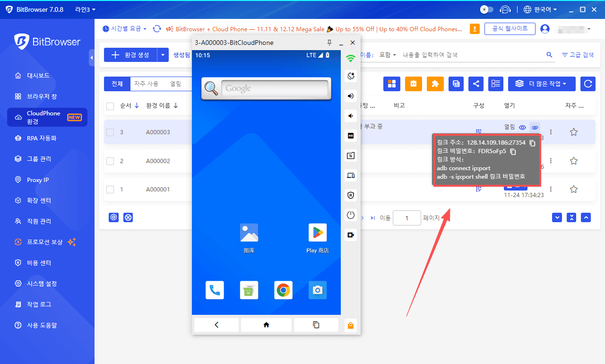Image resolution: width=605 pixels, height=364 pixels.
Task: Open the 더 많은 작업 dropdown
Action: [541, 84]
